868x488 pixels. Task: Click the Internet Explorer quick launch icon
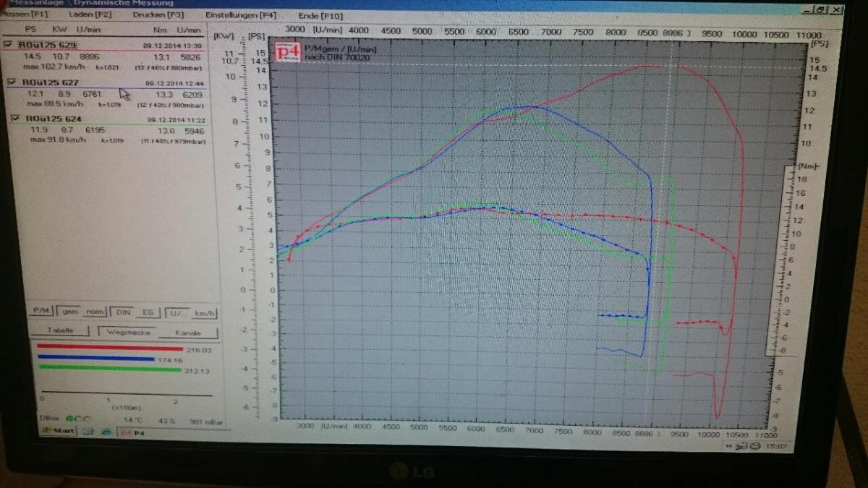pos(106,432)
